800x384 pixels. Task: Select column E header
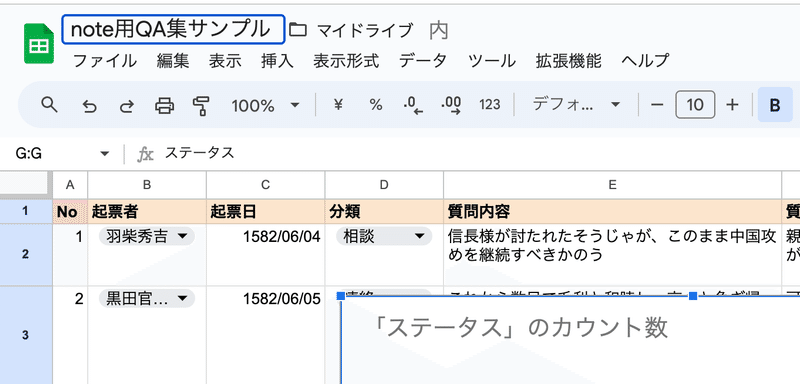click(612, 185)
